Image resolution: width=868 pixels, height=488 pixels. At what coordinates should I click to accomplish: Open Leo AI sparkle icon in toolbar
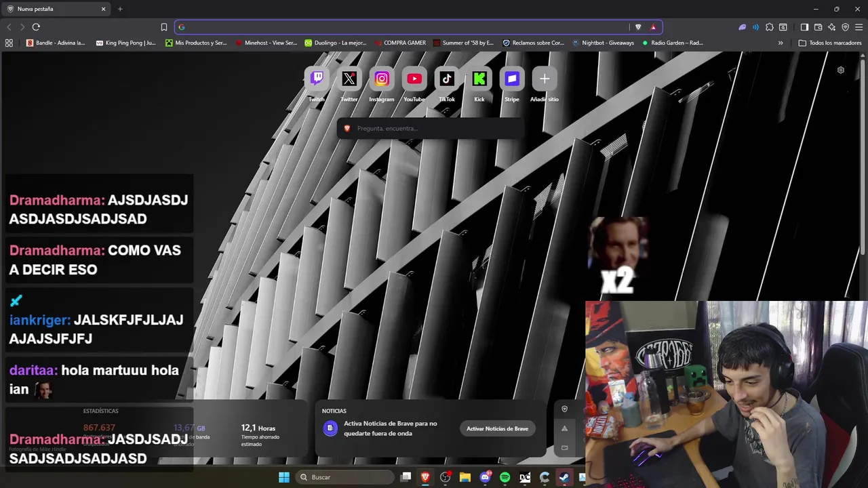tap(831, 27)
